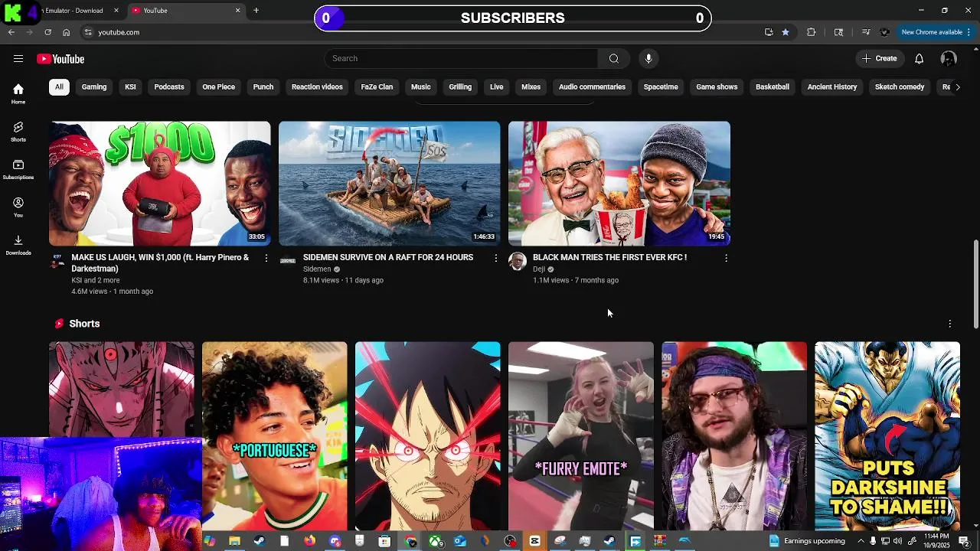Open media controls icon in Chrome toolbar
Viewport: 980px width, 551px height.
865,32
